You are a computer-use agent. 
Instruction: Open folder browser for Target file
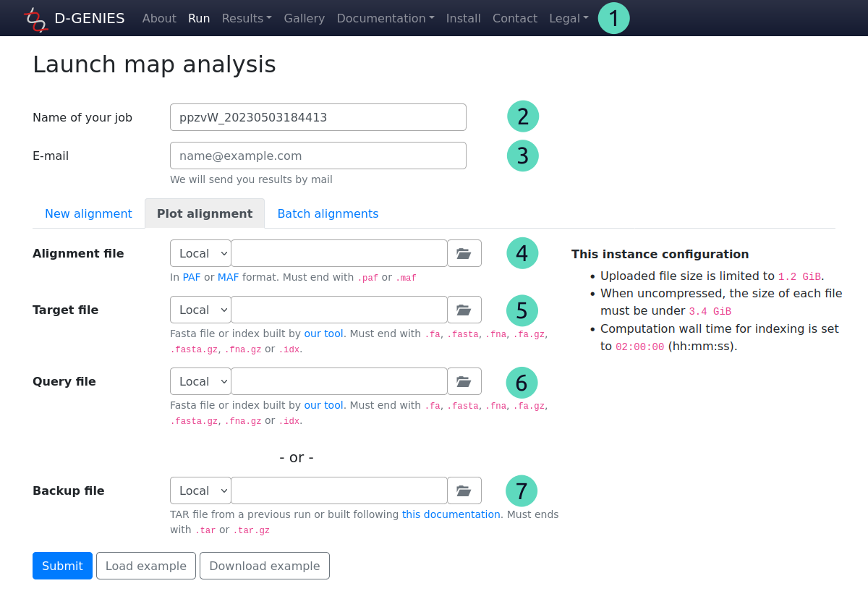point(464,310)
